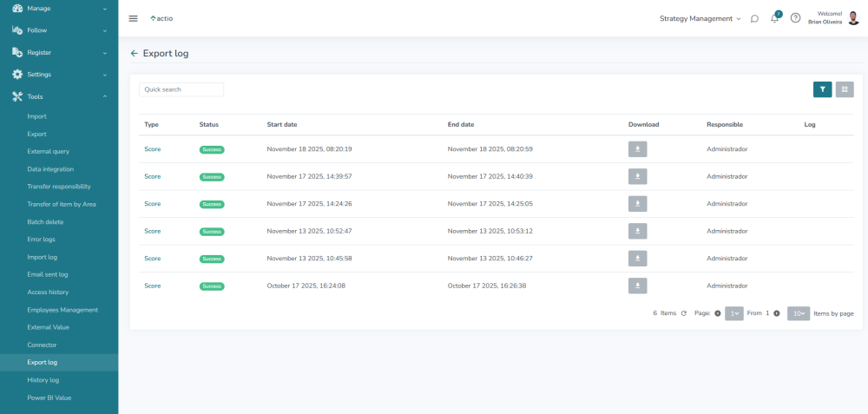Refresh the items list icon
The image size is (868, 414).
click(x=684, y=313)
